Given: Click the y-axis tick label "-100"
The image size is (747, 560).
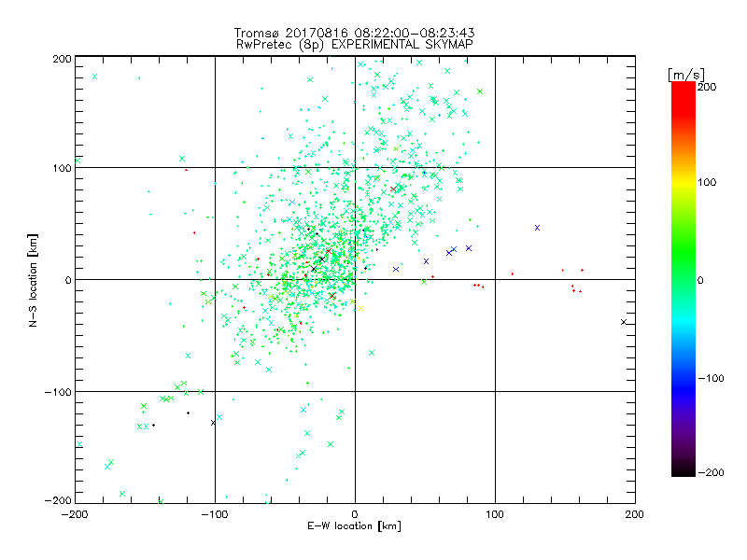Looking at the screenshot, I should click(58, 392).
